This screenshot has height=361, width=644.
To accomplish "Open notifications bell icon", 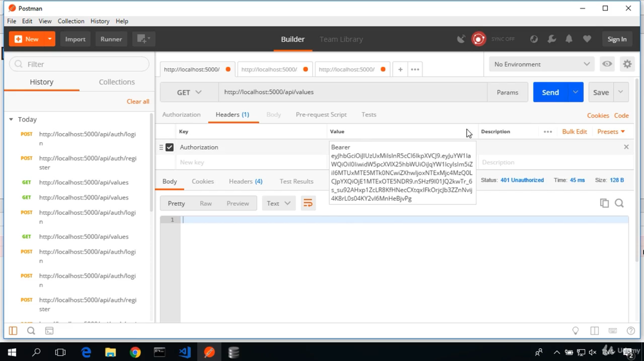I will pyautogui.click(x=569, y=39).
